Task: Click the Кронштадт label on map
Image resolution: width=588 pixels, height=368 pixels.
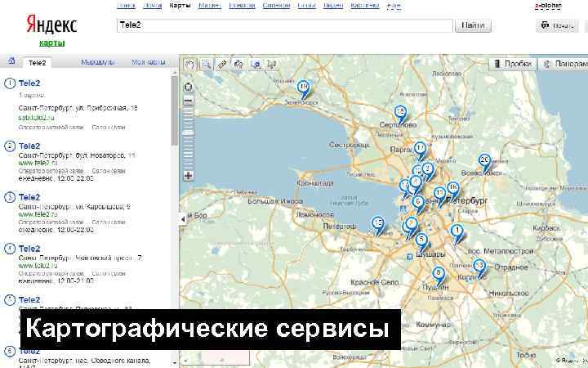Action: tap(314, 183)
